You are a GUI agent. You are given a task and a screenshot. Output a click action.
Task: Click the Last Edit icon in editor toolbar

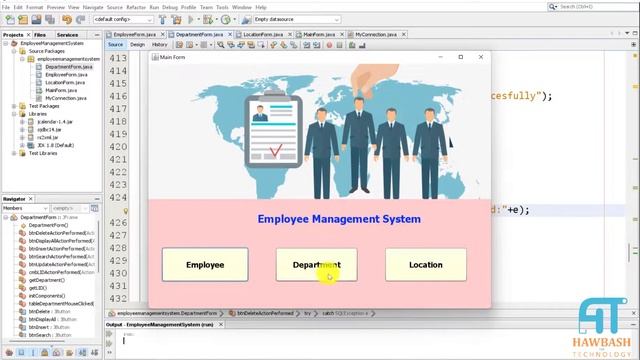tap(179, 45)
